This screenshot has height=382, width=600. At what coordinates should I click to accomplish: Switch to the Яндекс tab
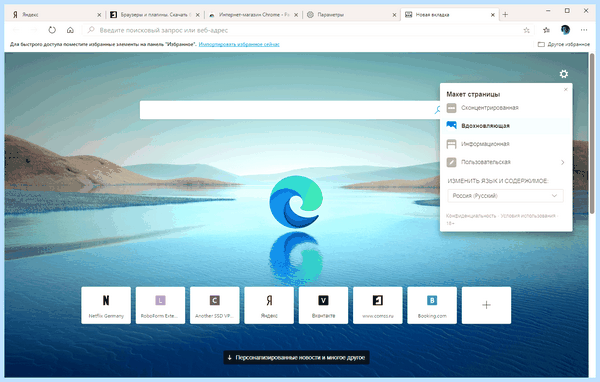tap(56, 15)
